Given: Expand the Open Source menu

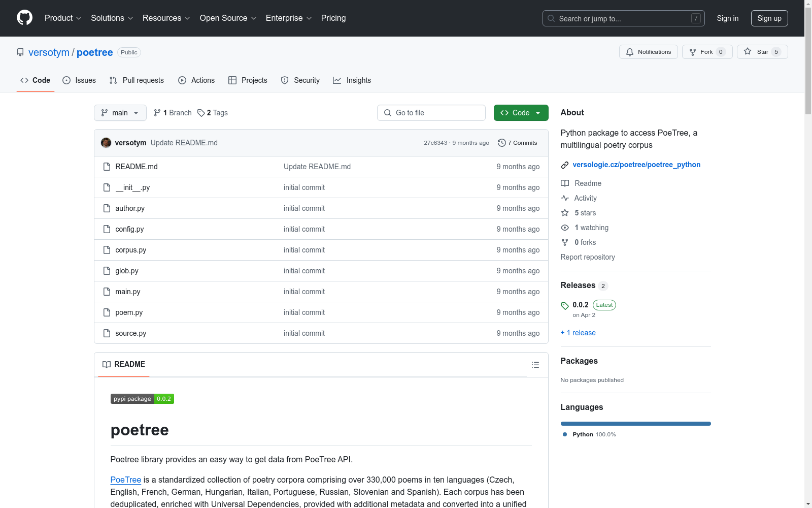Looking at the screenshot, I should click(x=228, y=18).
